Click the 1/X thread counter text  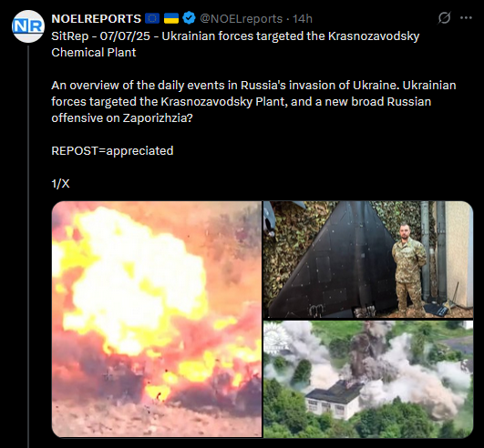click(x=60, y=184)
